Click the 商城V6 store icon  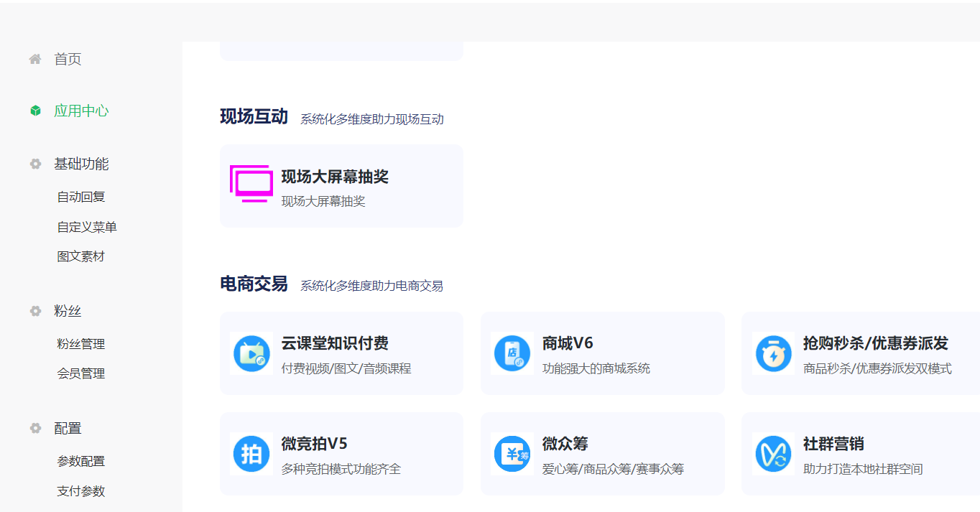coord(511,353)
